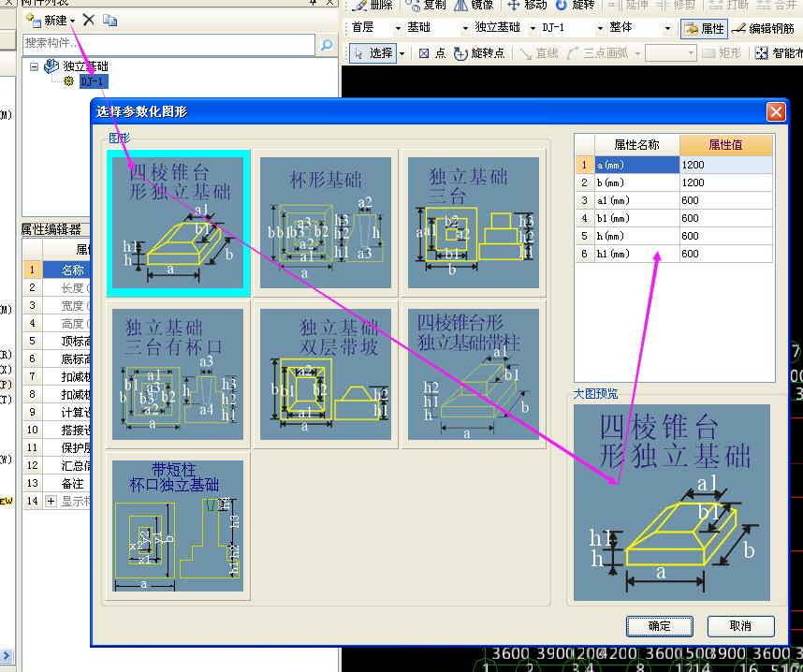Select 带短柱杯口独立基础 thumbnail
This screenshot has height=672, width=803.
[x=178, y=525]
